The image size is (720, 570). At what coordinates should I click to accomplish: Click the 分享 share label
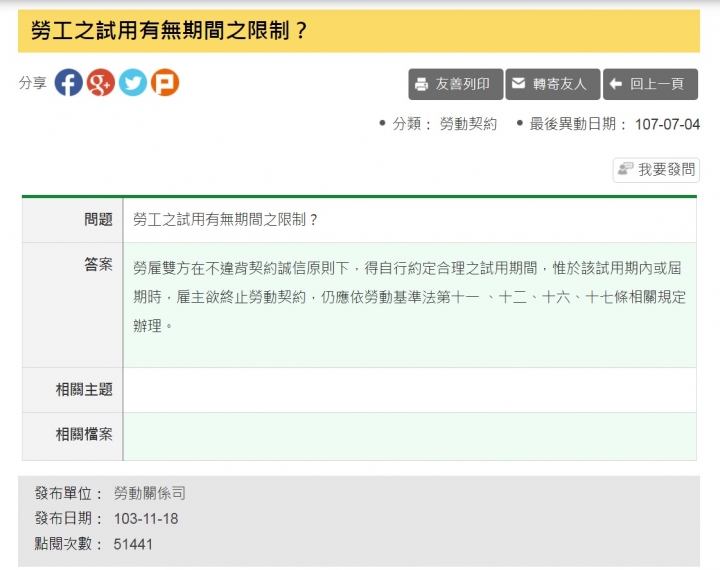33,83
